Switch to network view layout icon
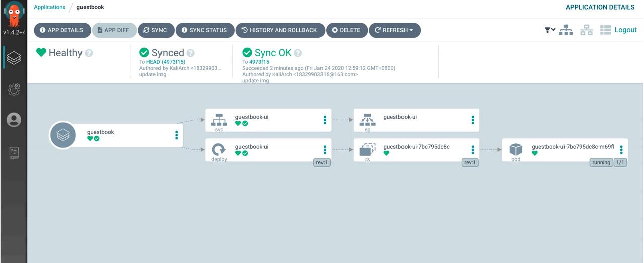This screenshot has width=644, height=263. coord(586,30)
